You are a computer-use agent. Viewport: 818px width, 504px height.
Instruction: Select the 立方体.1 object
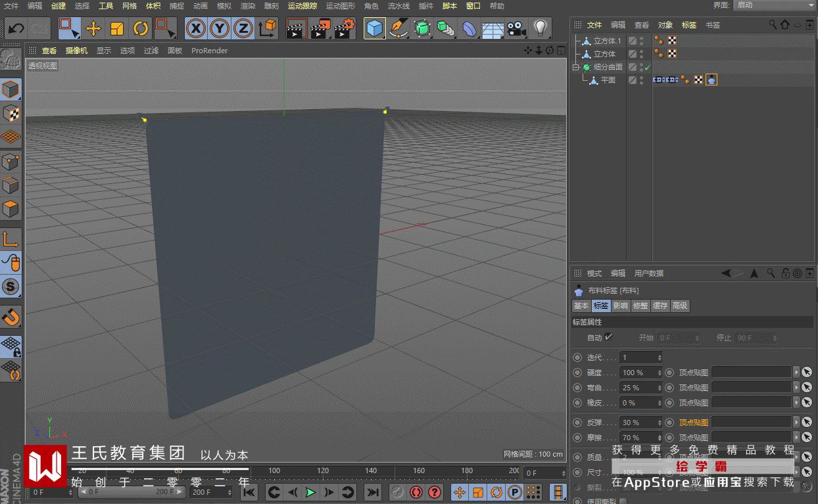click(607, 41)
